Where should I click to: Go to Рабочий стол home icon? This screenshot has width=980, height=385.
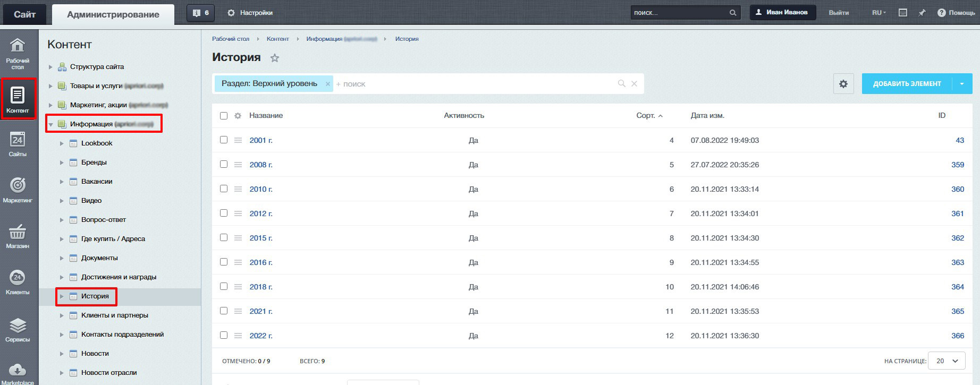tap(18, 53)
